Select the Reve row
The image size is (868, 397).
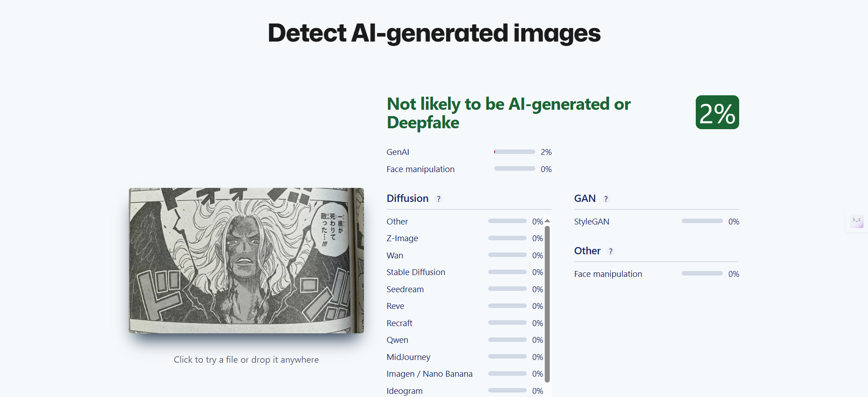tap(465, 306)
